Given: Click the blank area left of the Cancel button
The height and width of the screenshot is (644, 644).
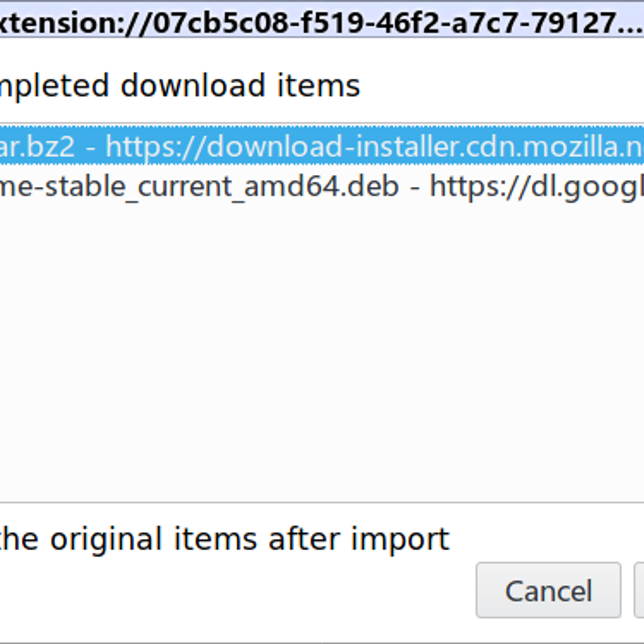Looking at the screenshot, I should (237, 590).
